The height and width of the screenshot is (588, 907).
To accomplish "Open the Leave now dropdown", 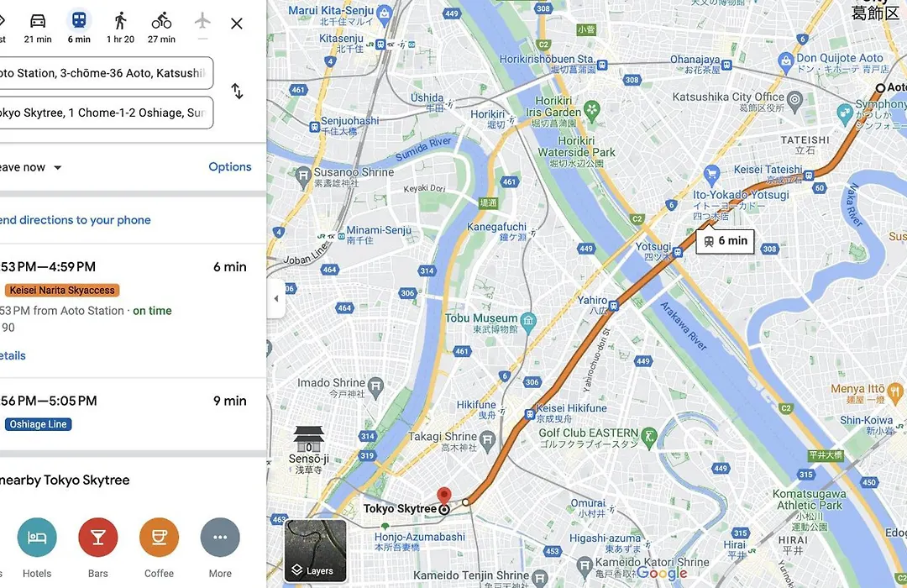I will pyautogui.click(x=30, y=167).
